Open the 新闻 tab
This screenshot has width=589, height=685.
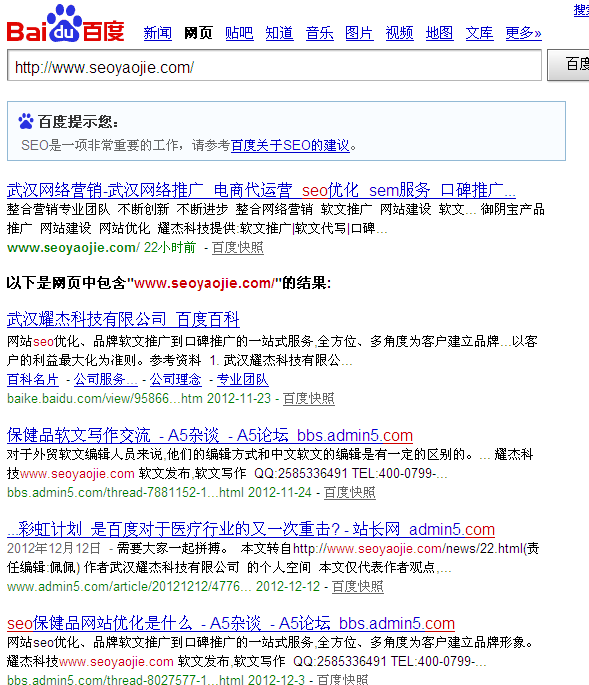click(x=158, y=33)
